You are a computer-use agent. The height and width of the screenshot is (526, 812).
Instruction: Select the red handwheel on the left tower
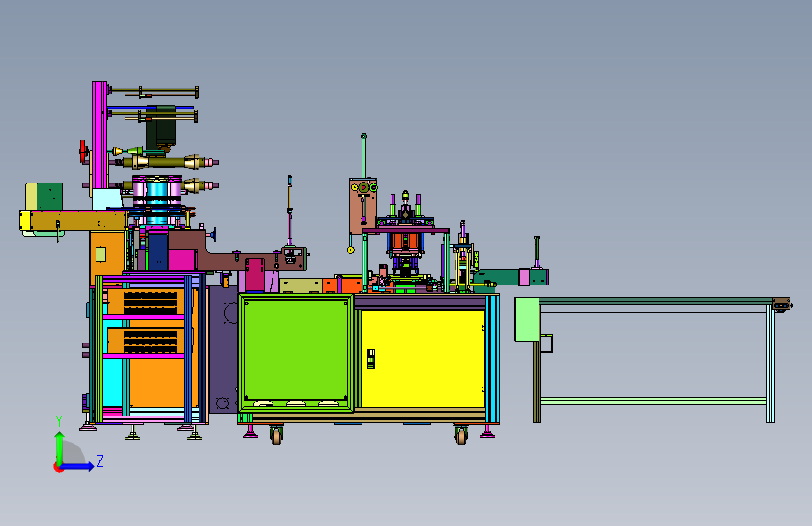(82, 152)
